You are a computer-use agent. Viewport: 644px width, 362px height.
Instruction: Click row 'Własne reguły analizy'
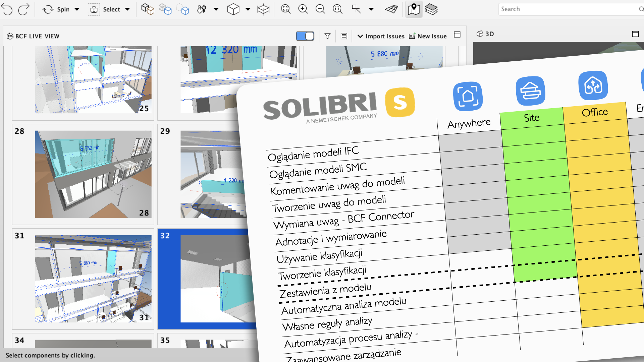327,324
